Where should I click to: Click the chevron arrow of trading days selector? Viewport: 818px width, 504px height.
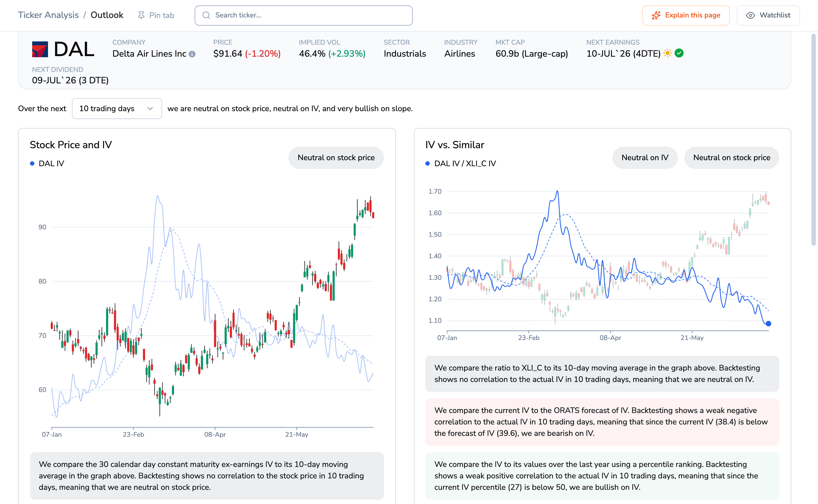click(x=150, y=108)
